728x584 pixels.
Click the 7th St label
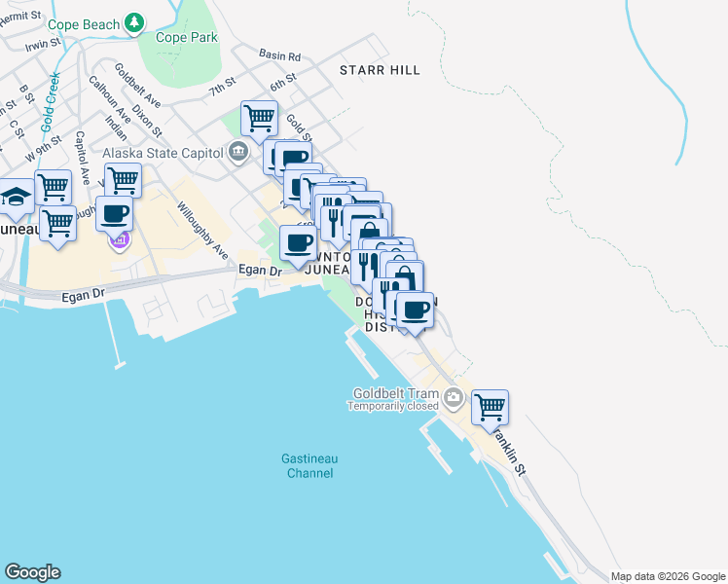223,87
